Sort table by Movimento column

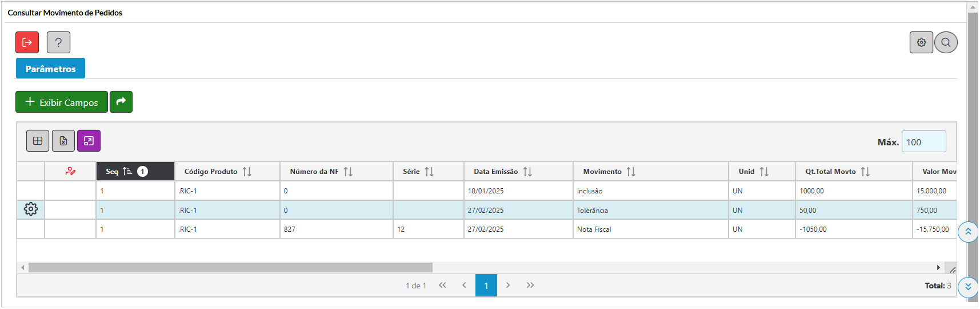[631, 172]
